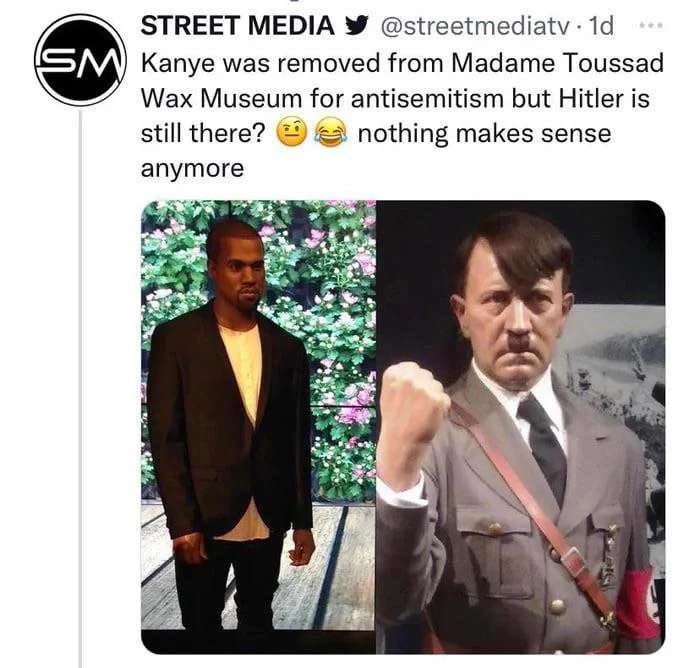This screenshot has height=668, width=700.
Task: Open the STREET MEDIA display name
Action: tap(238, 24)
